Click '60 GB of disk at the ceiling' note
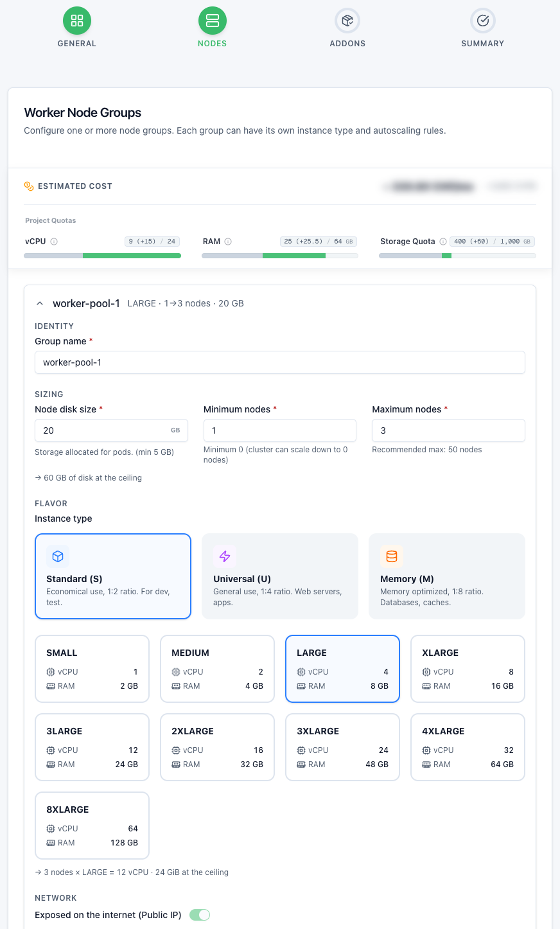Viewport: 560px width, 929px height. [x=89, y=478]
